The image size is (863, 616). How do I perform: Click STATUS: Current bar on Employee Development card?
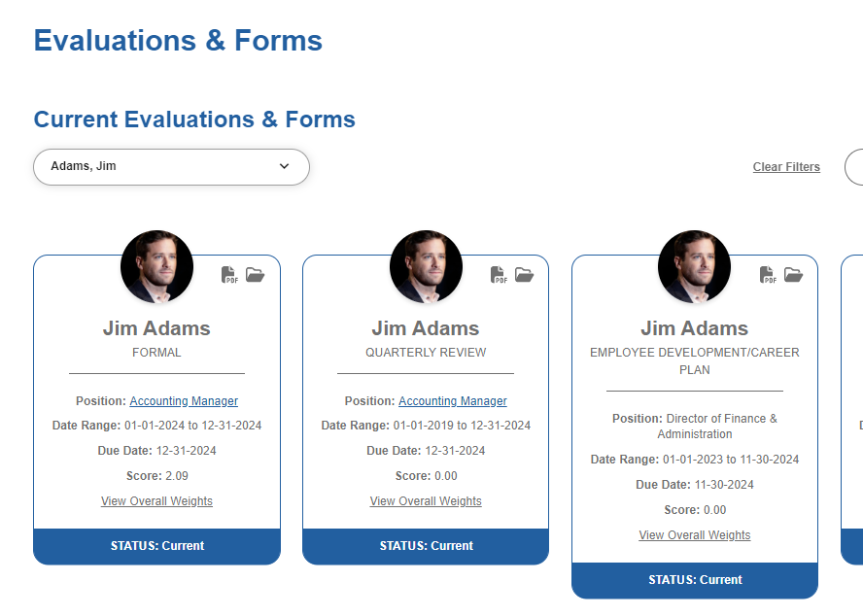[695, 580]
